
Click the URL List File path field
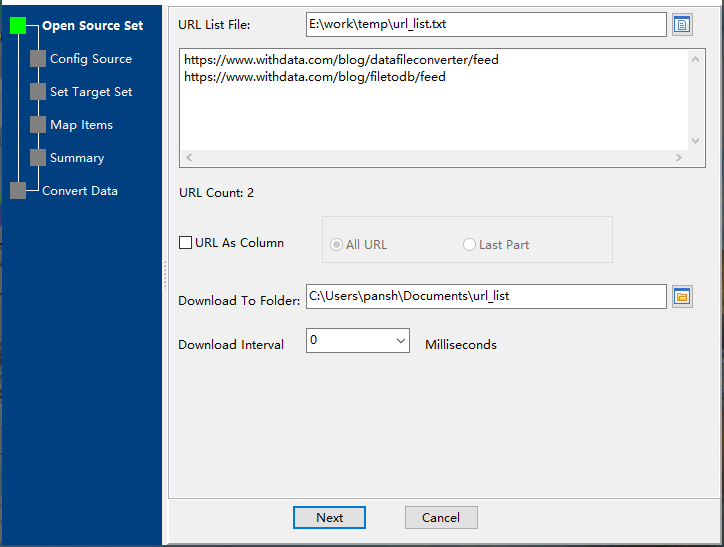point(485,24)
